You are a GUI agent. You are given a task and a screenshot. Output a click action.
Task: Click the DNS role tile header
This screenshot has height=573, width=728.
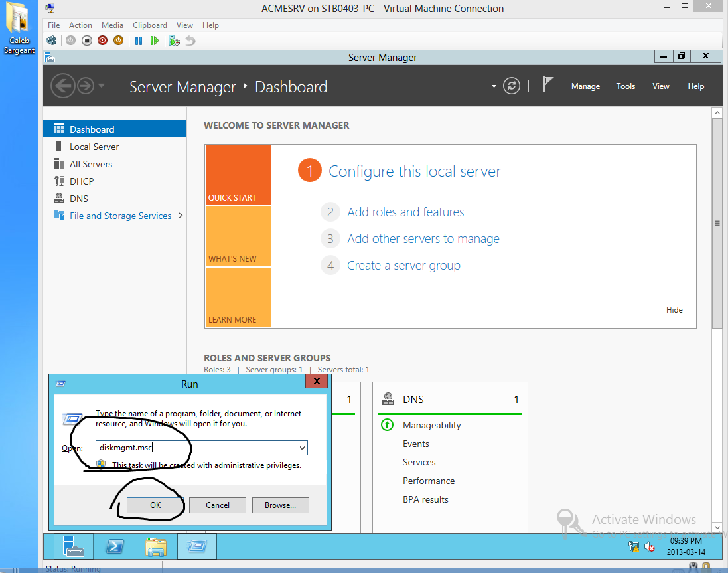point(450,399)
